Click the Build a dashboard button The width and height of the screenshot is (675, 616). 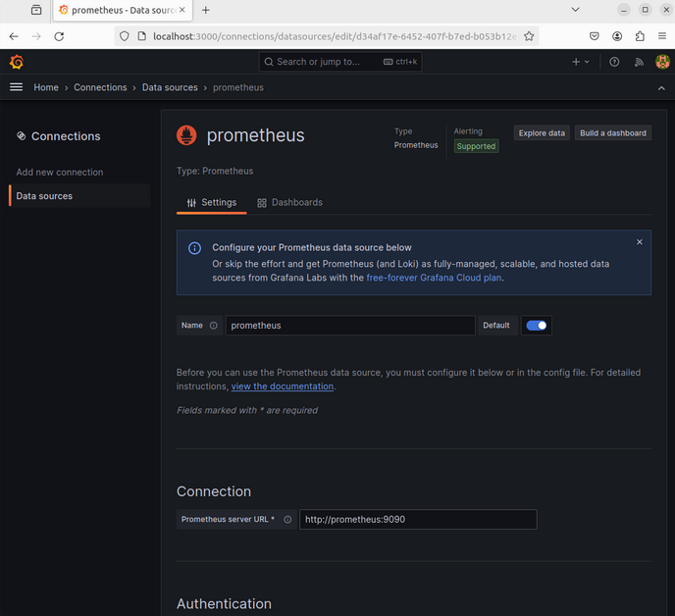coord(613,133)
